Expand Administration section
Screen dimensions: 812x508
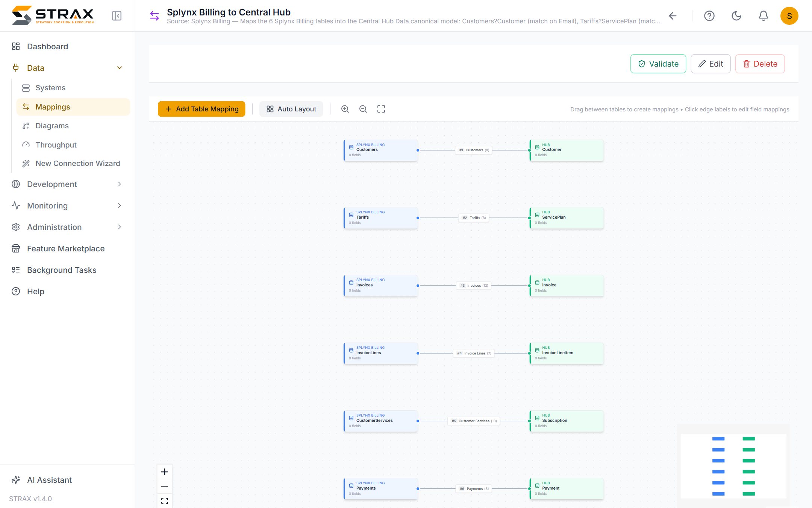[68, 227]
